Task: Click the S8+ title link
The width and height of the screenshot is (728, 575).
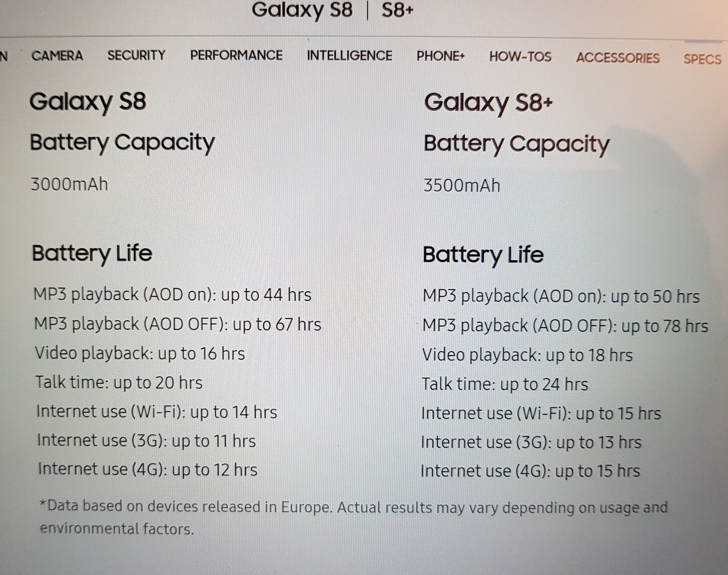Action: click(397, 10)
